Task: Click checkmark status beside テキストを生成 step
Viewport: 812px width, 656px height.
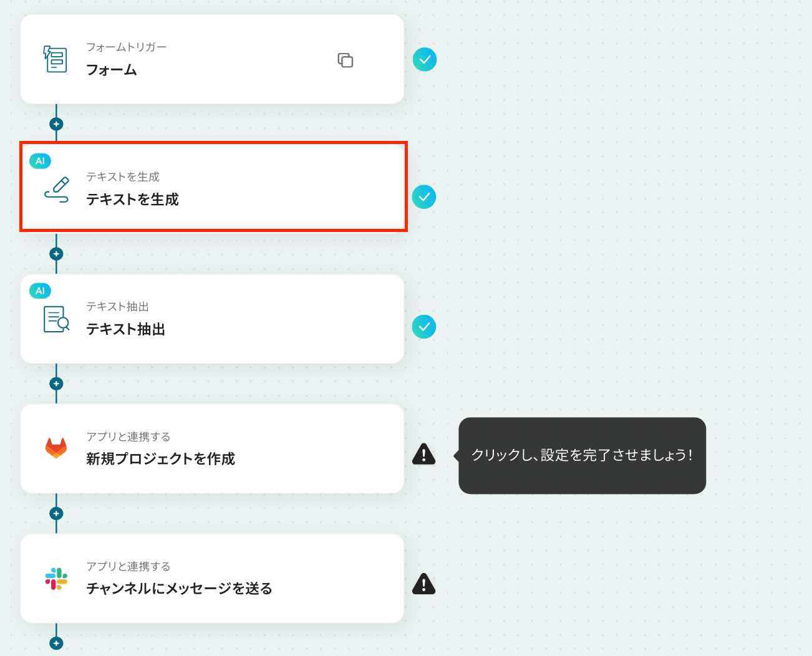Action: click(424, 197)
